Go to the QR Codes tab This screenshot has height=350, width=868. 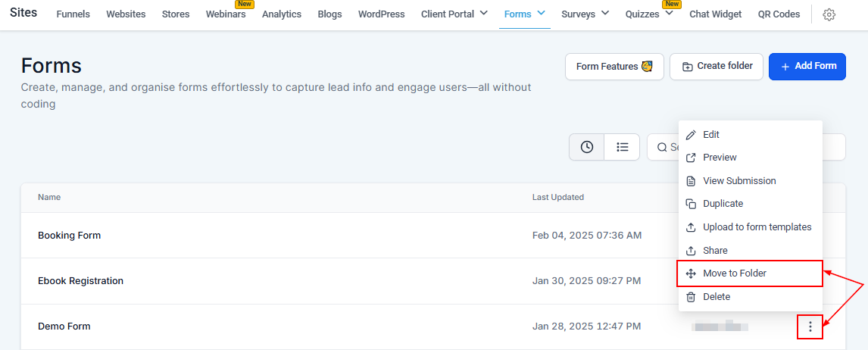779,14
